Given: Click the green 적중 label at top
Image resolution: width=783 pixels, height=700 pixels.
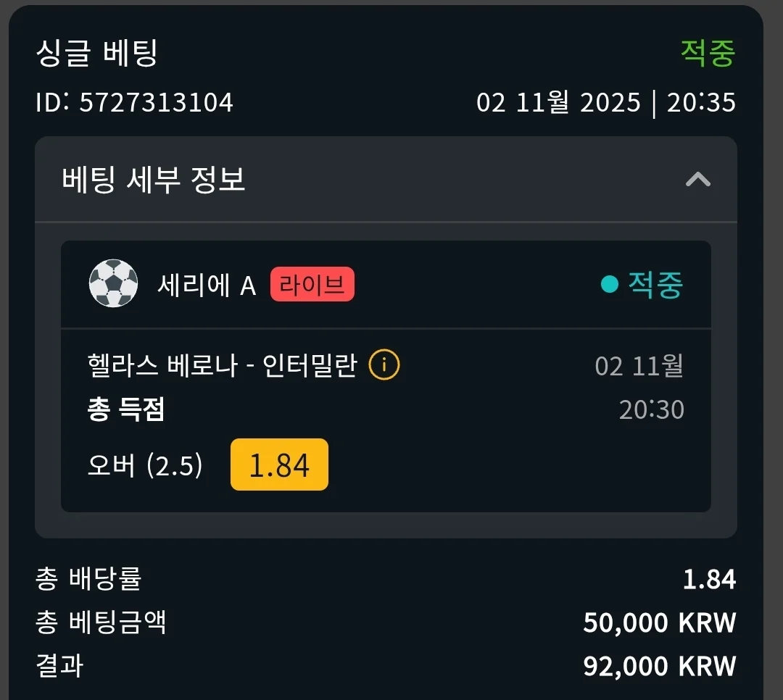Looking at the screenshot, I should pos(708,53).
